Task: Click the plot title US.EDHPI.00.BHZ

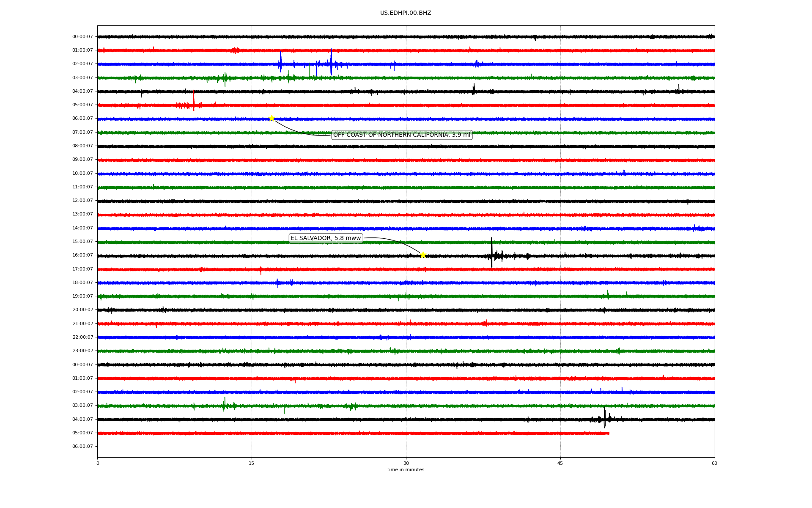Action: click(x=406, y=13)
